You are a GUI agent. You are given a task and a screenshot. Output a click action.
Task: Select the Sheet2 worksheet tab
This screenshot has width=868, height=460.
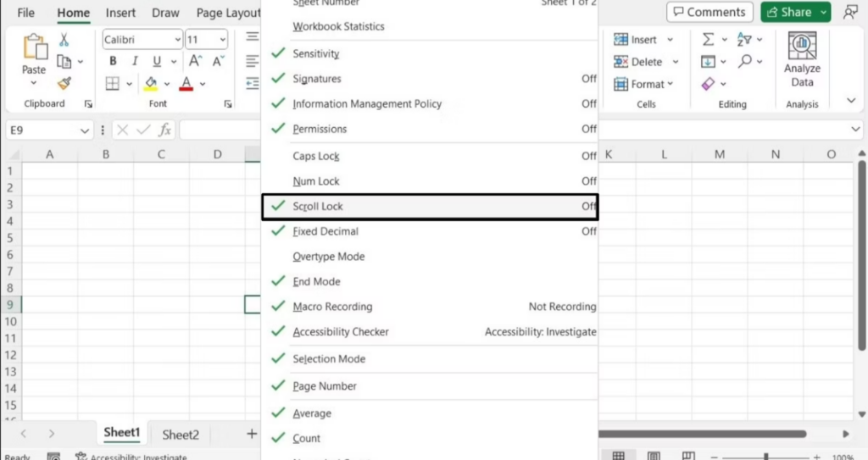click(x=181, y=435)
